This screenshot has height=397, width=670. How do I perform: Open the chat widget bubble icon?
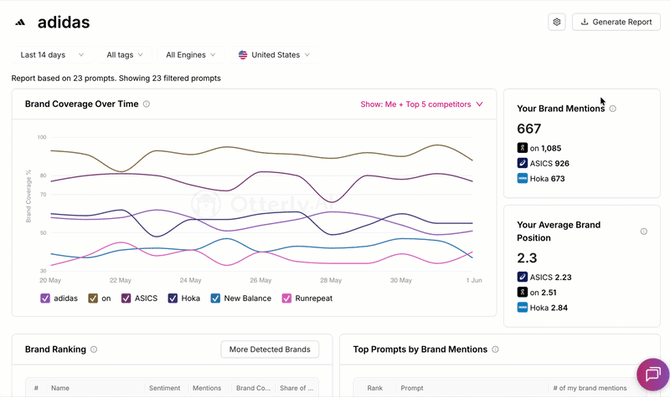[652, 374]
